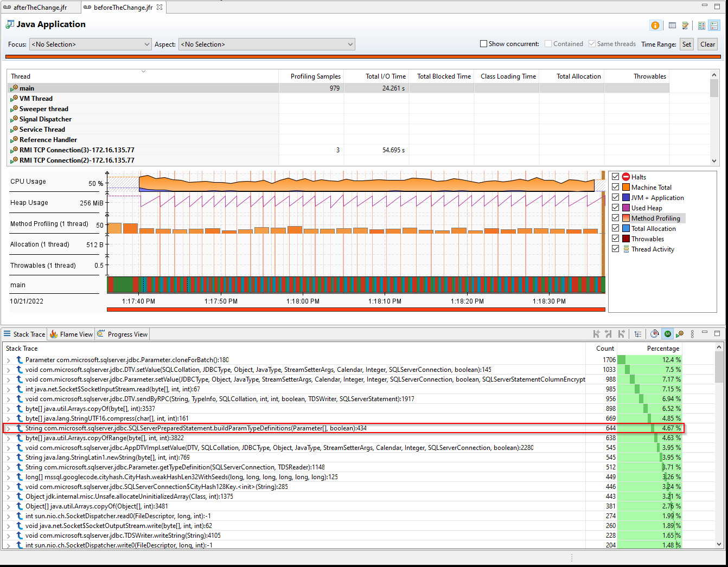Expand the StringUTF16.compress stack frame
Screen dimensions: 728x567
click(8, 418)
